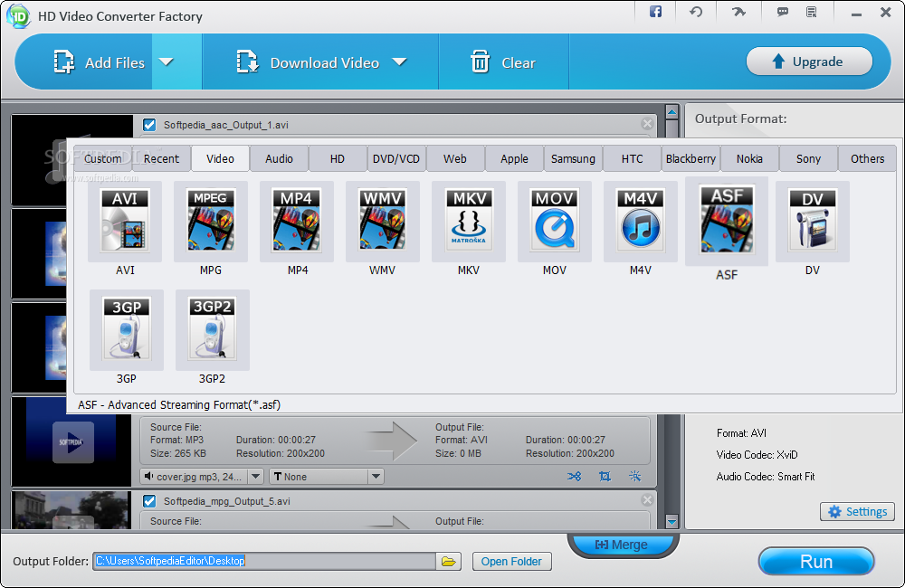Open the HD formats tab
This screenshot has height=588, width=905.
tap(338, 158)
